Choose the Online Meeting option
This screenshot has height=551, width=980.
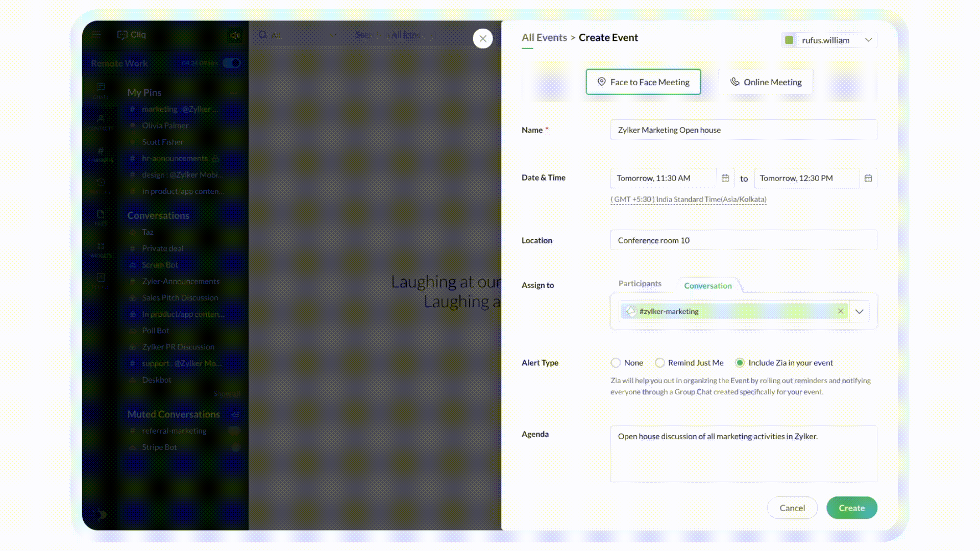tap(765, 82)
